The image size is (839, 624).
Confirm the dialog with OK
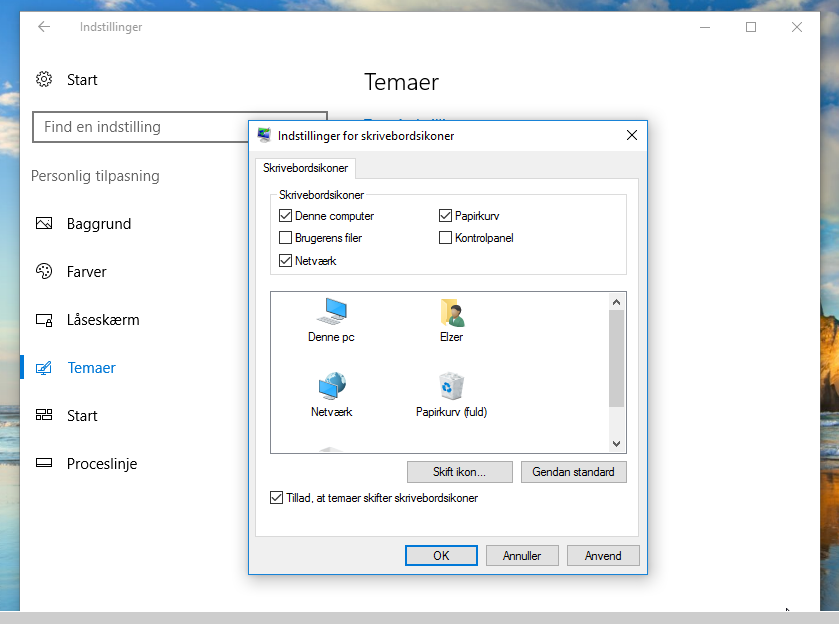coord(441,555)
